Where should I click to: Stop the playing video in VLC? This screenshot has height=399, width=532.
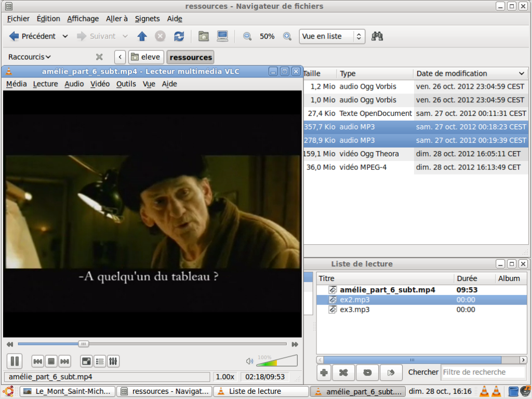click(x=50, y=361)
